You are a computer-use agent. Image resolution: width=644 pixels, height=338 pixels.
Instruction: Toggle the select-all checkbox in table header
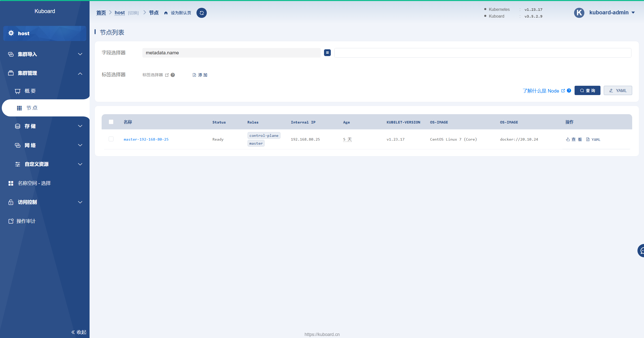pyautogui.click(x=111, y=122)
